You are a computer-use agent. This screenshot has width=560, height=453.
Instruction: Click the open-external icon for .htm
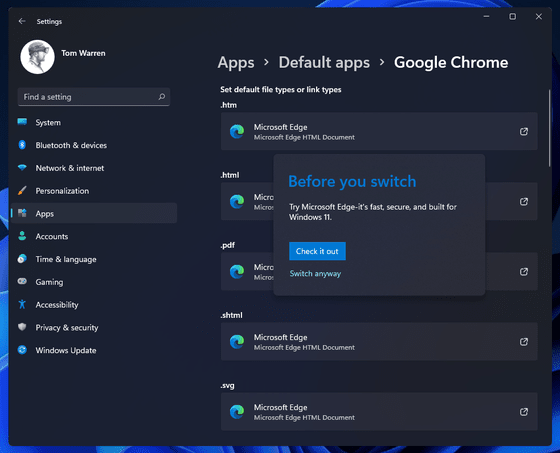[x=524, y=131]
